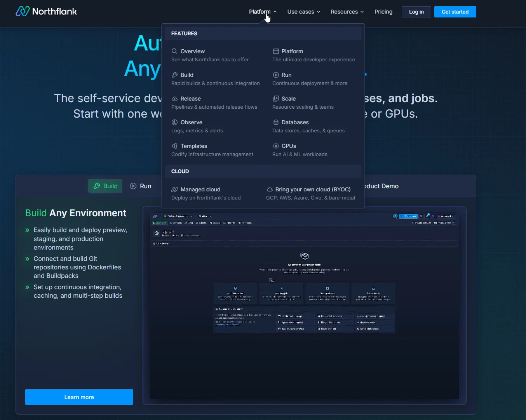Click the dashboard screenshot preview image
This screenshot has height=420, width=526.
(305, 305)
